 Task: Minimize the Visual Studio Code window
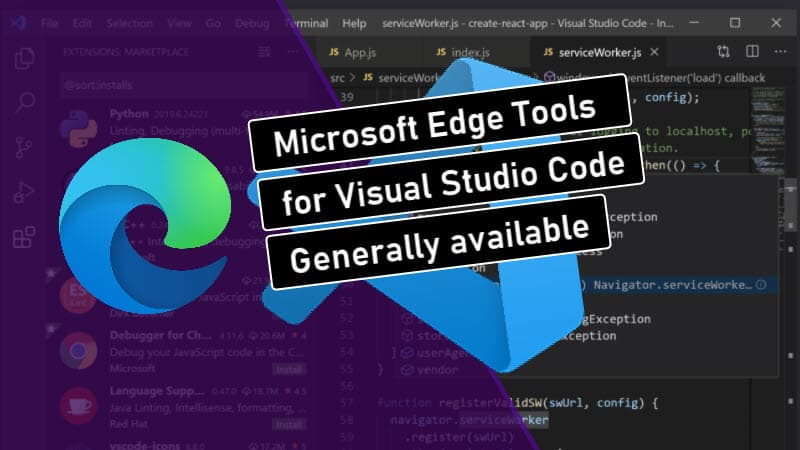coord(694,23)
